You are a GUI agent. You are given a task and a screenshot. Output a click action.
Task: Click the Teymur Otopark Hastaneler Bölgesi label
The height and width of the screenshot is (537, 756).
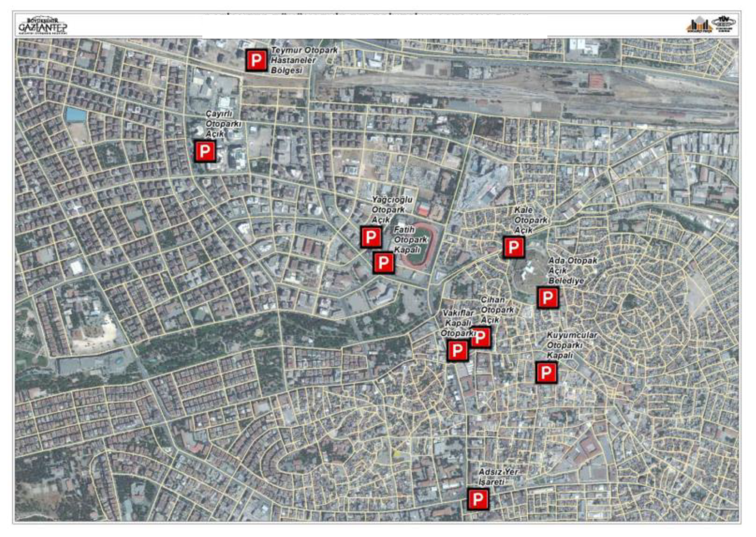(304, 60)
